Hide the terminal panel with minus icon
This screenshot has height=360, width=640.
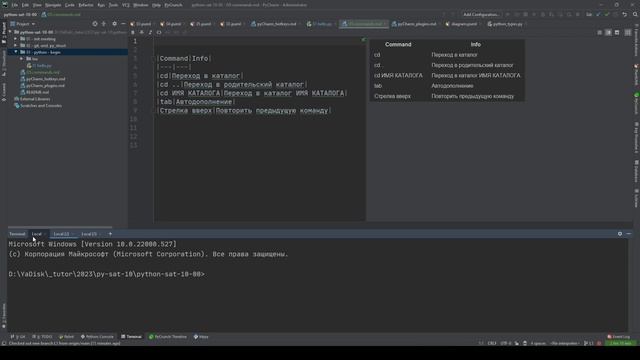click(x=629, y=234)
